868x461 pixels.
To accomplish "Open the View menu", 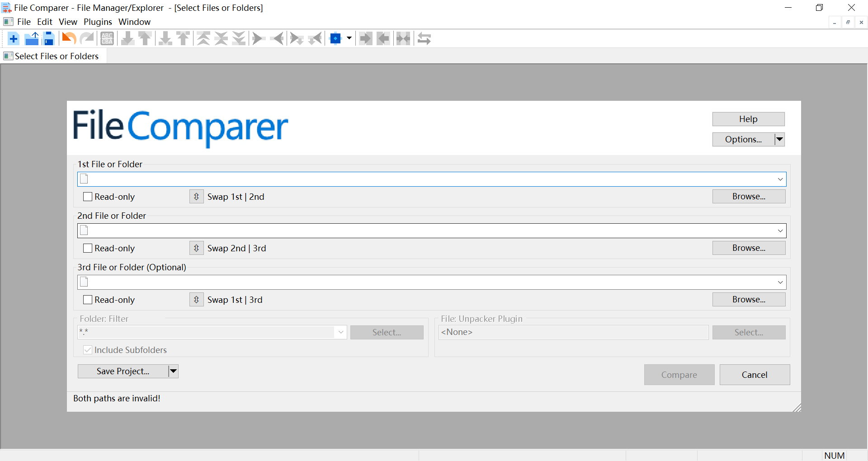I will coord(68,22).
